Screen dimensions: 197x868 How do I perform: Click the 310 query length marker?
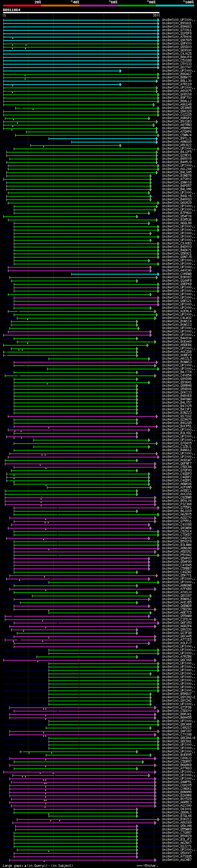point(155,15)
